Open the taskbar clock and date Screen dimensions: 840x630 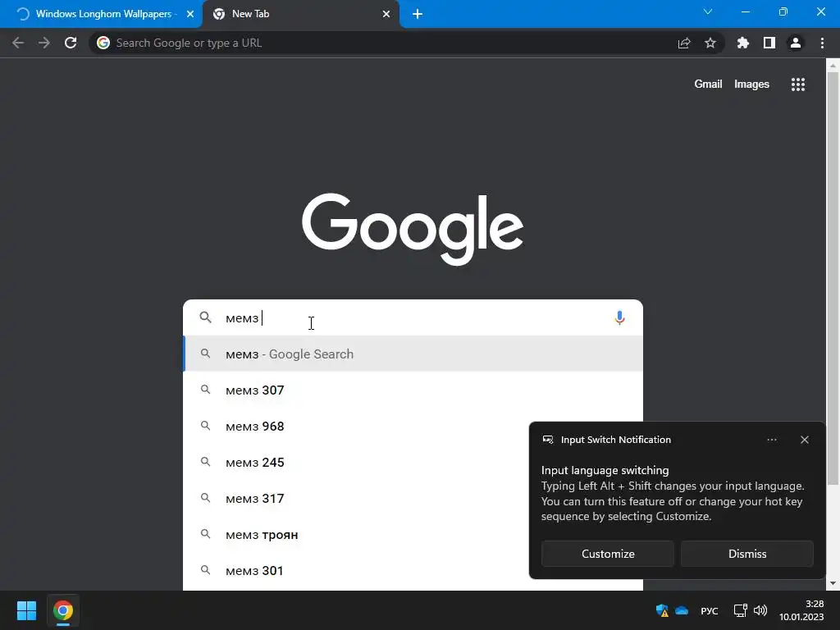pos(801,610)
